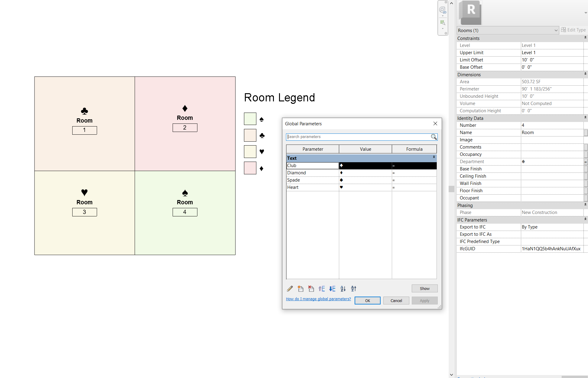Move the Club parameter down in order
This screenshot has width=588, height=378.
(x=332, y=289)
